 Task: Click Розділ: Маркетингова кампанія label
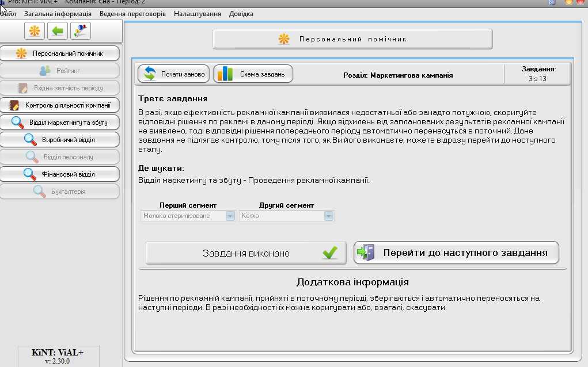pyautogui.click(x=398, y=75)
